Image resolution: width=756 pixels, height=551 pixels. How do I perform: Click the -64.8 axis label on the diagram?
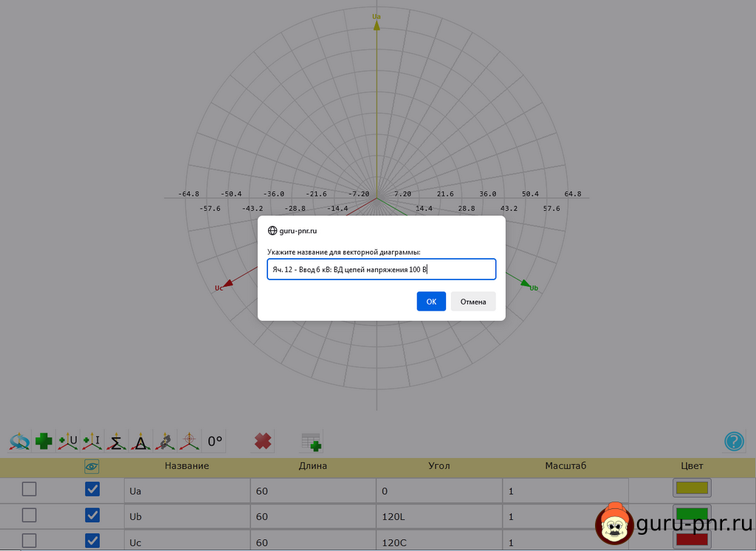click(x=188, y=193)
